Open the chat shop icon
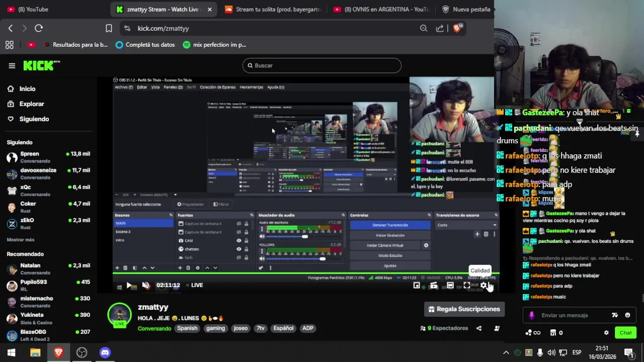The height and width of the screenshot is (362, 644). [x=553, y=333]
